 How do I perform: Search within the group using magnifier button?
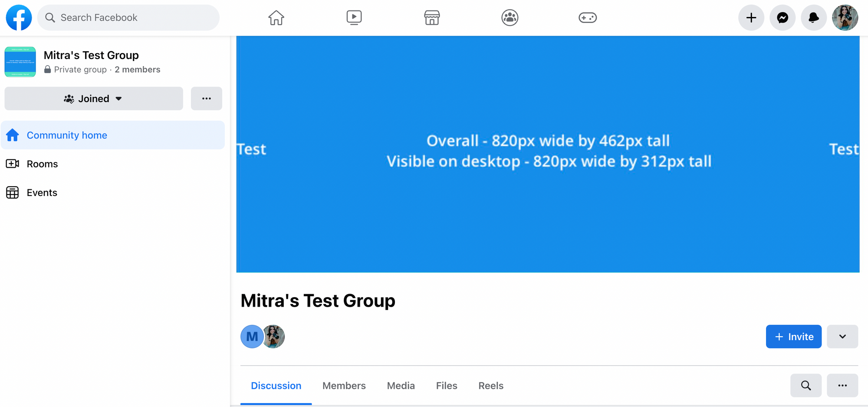click(x=806, y=385)
